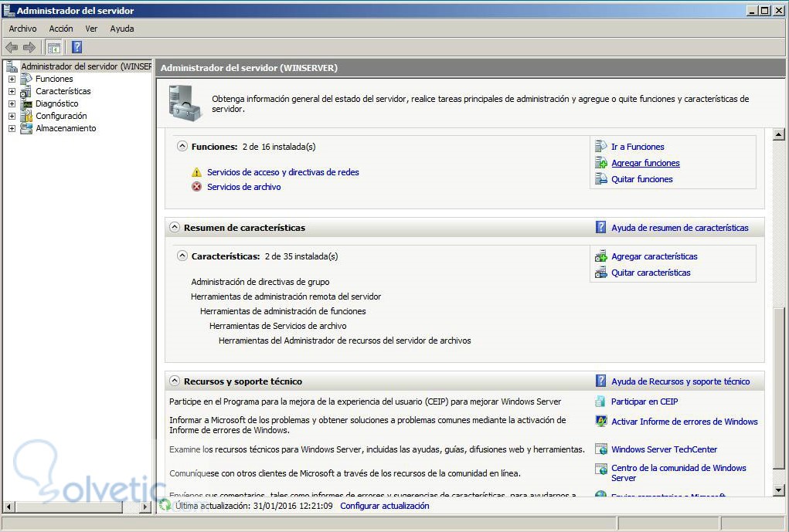Viewport: 789px width, 532px height.
Task: Click the red error icon beside Servicios de archivo
Action: coord(197,187)
